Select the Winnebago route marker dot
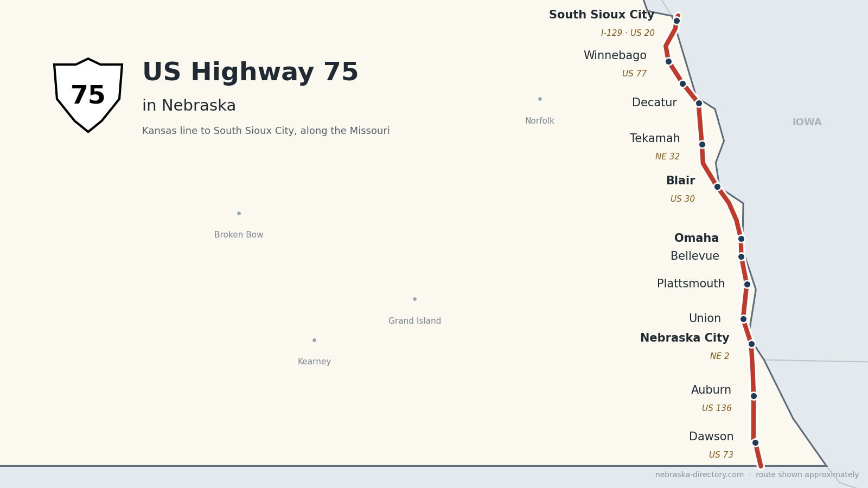 [x=668, y=61]
